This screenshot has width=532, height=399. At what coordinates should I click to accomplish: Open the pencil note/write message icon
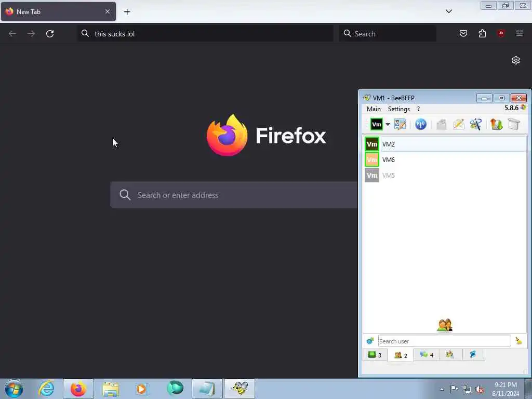point(459,124)
